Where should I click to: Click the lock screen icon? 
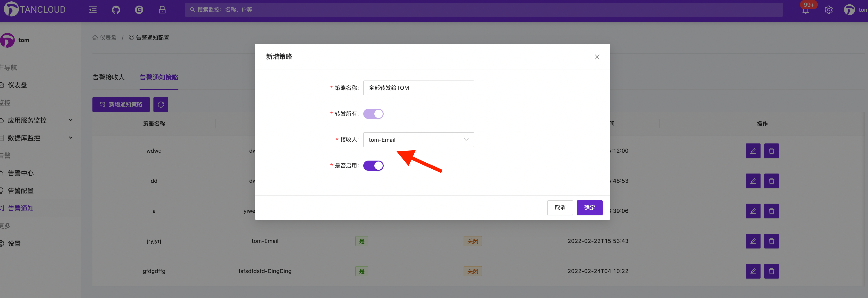[x=162, y=10]
